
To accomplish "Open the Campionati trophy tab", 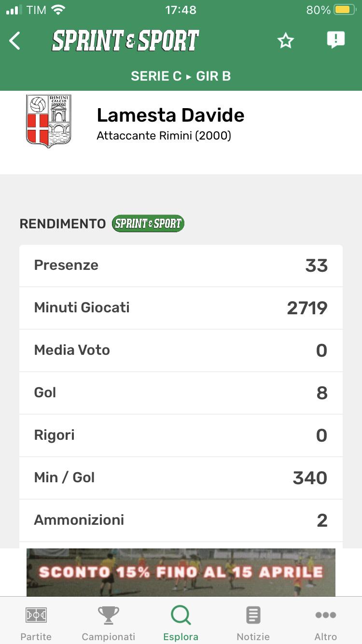I will (x=109, y=623).
